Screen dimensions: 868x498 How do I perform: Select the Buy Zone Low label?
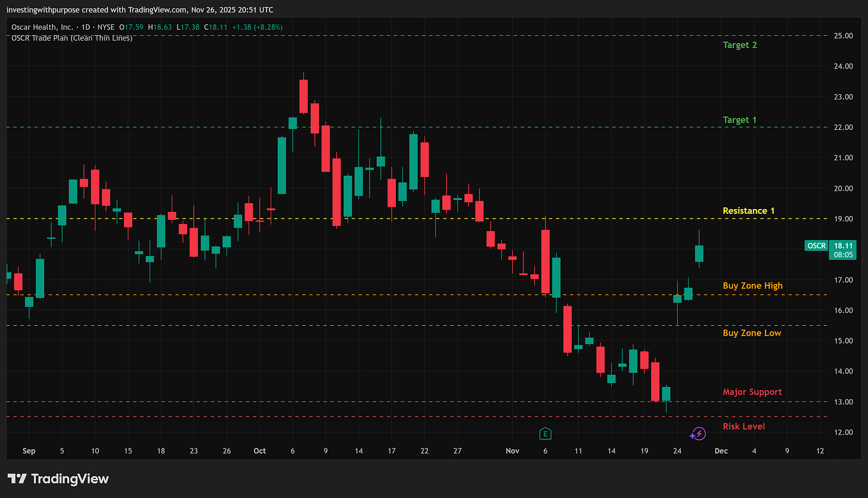click(752, 333)
